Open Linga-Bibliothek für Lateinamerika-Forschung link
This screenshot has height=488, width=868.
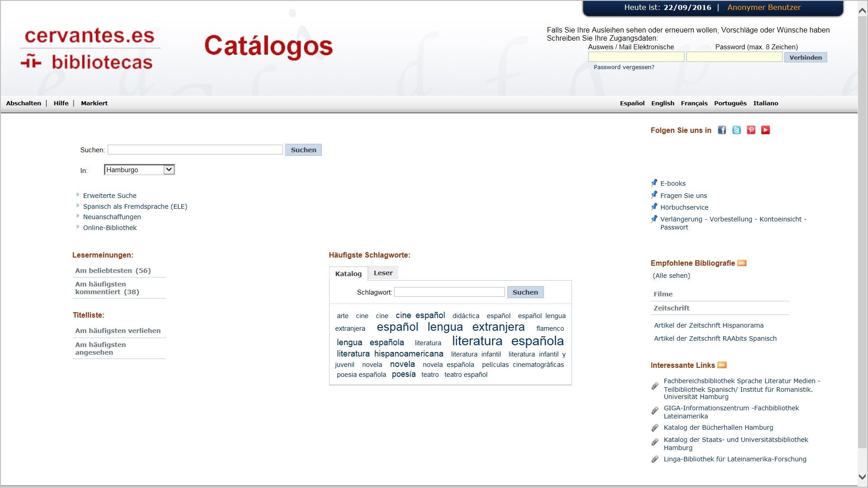(x=735, y=459)
